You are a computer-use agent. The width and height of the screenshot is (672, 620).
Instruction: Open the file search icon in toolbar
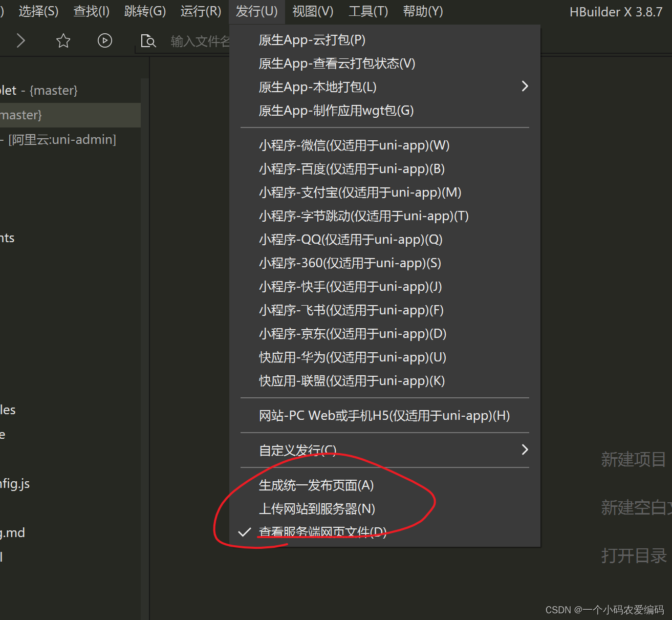coord(148,40)
